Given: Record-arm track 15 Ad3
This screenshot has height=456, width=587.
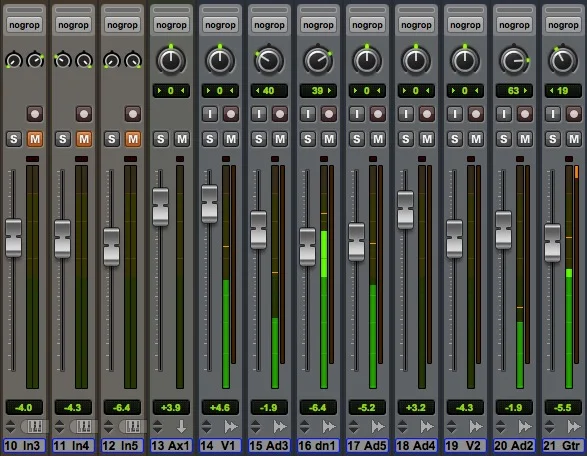Looking at the screenshot, I should pos(280,114).
